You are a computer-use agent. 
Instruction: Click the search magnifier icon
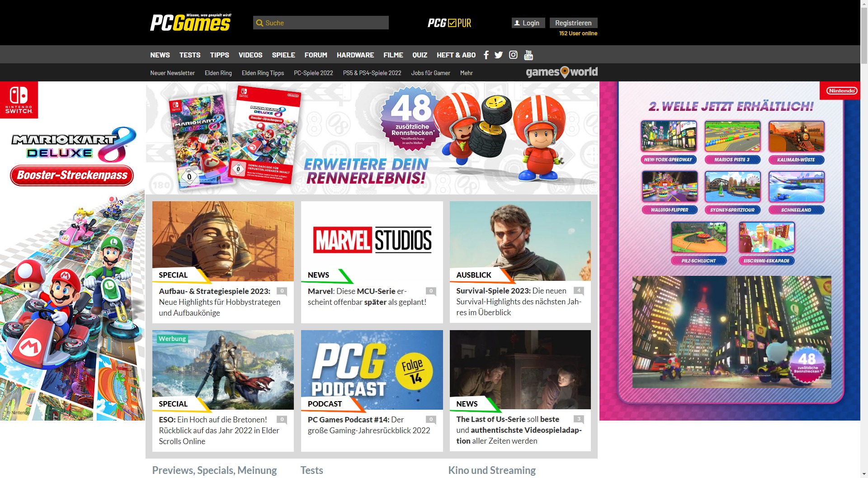[x=259, y=23]
